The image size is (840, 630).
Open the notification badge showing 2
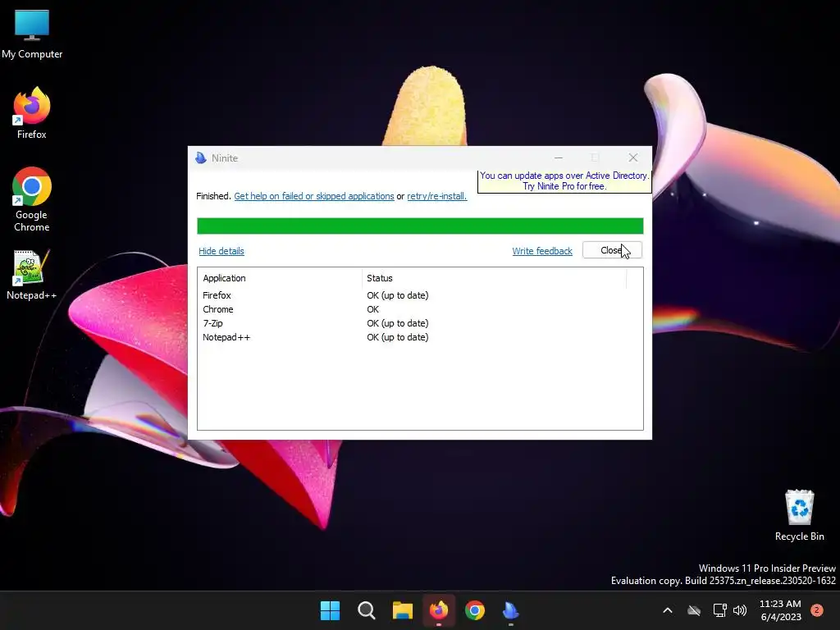click(x=816, y=609)
